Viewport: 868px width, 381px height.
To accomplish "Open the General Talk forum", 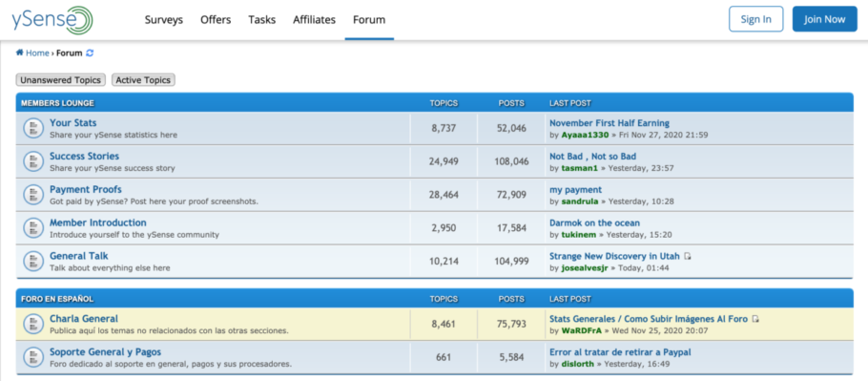I will pos(79,256).
